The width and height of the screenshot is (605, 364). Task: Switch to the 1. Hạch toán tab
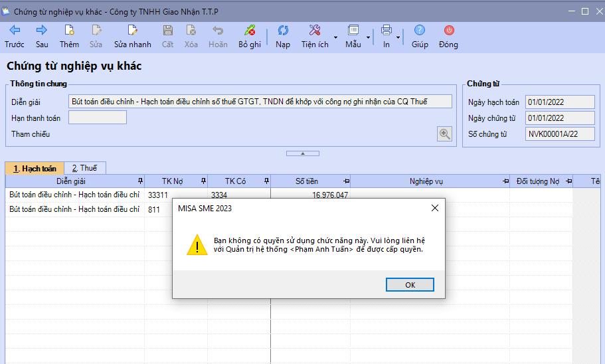point(35,168)
